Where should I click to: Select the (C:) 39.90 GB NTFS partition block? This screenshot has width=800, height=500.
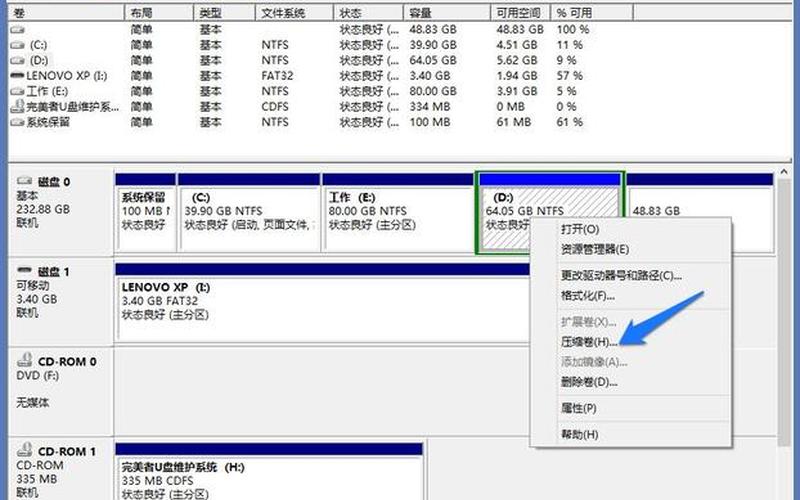[x=249, y=213]
